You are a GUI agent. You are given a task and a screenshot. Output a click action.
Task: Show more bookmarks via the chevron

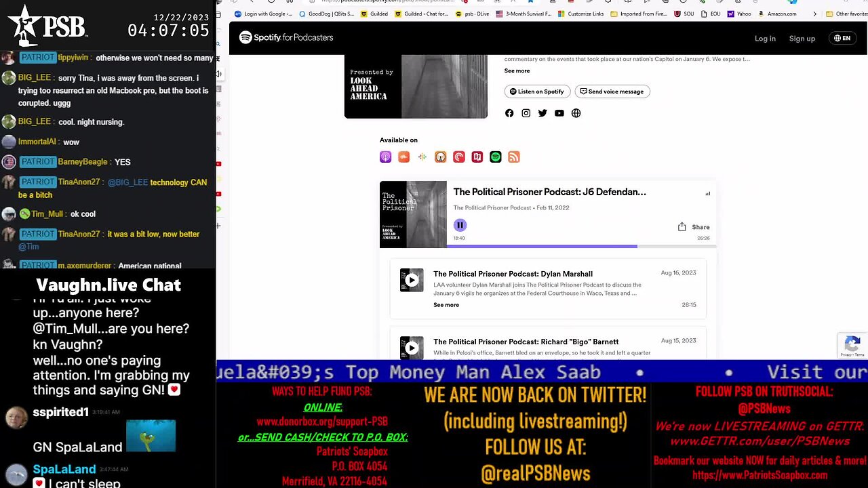click(x=814, y=14)
